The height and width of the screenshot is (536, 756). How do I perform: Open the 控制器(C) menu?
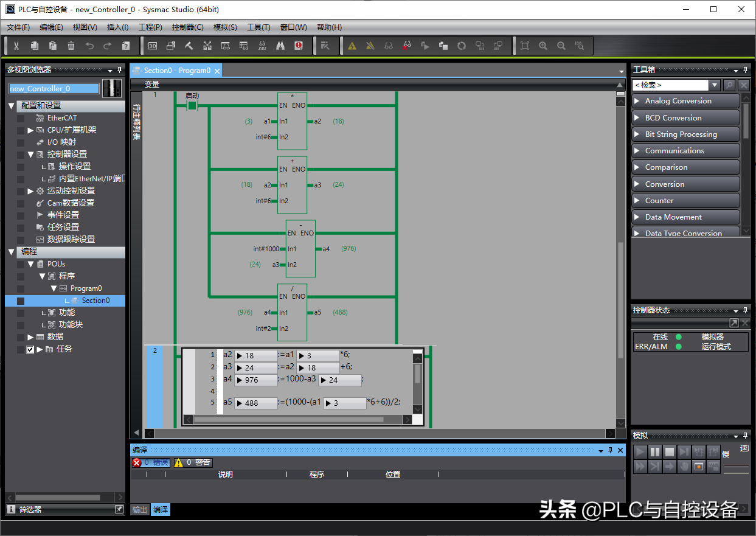point(187,27)
